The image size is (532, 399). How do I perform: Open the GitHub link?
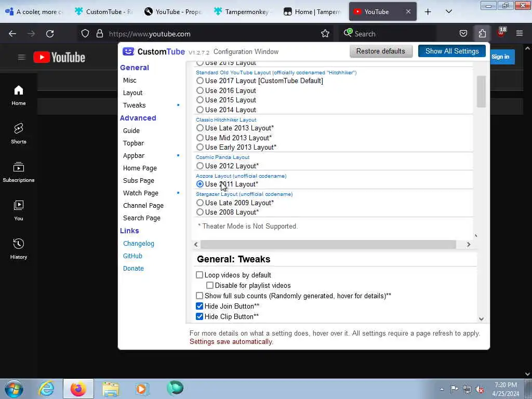[x=132, y=256]
